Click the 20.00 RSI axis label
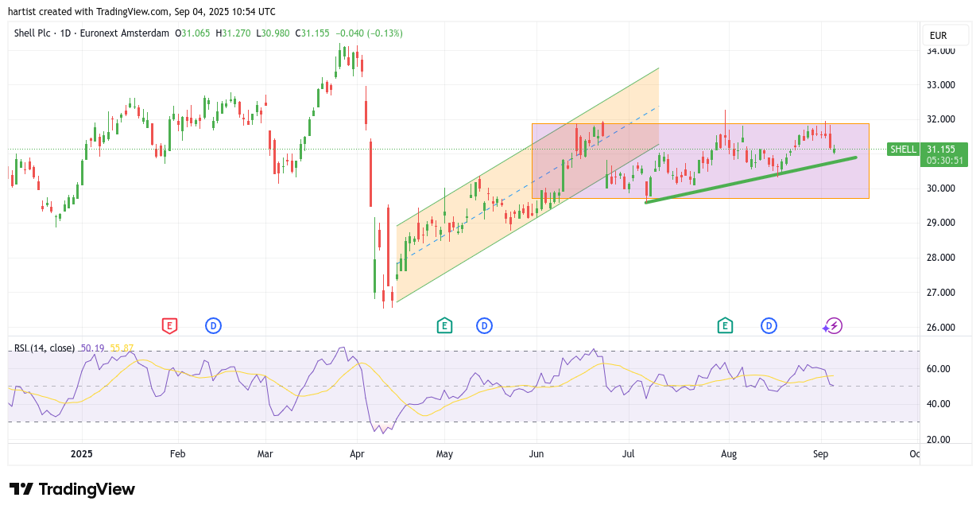The width and height of the screenshot is (980, 513). pos(939,440)
